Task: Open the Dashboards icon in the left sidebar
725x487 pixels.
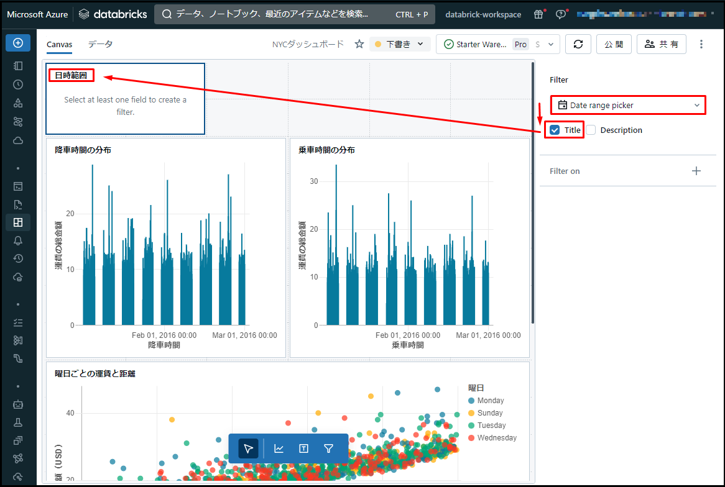Action: (18, 222)
